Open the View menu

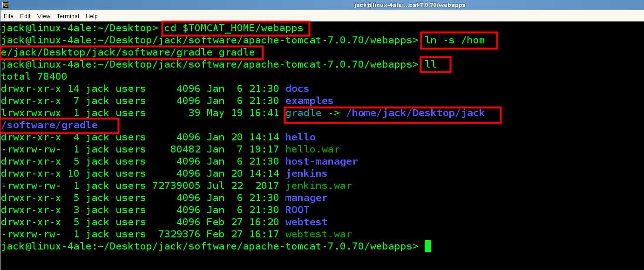coord(43,16)
